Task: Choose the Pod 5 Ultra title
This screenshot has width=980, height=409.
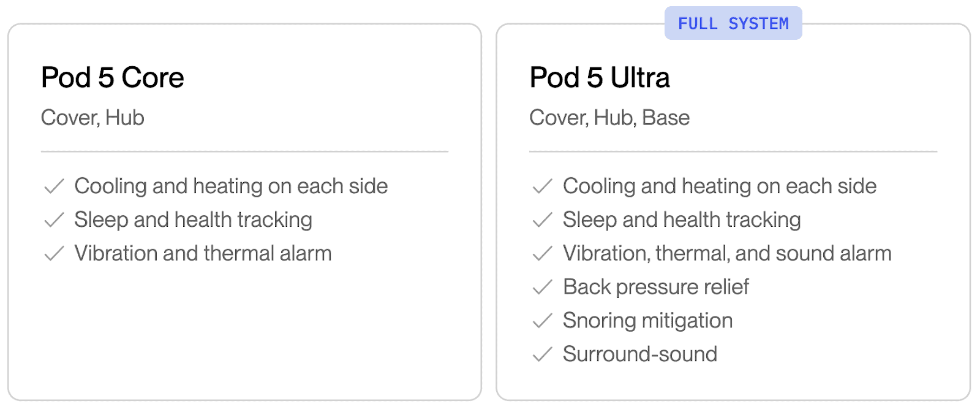Action: (600, 78)
